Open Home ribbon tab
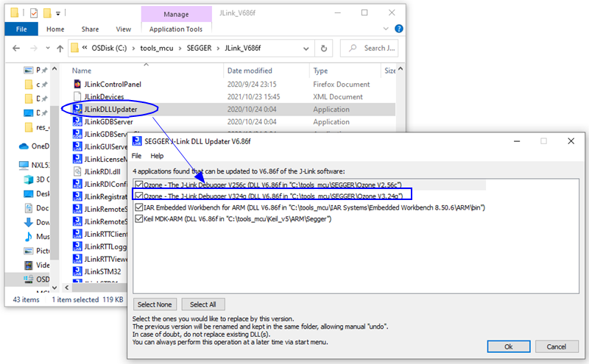589x364 pixels. point(55,29)
